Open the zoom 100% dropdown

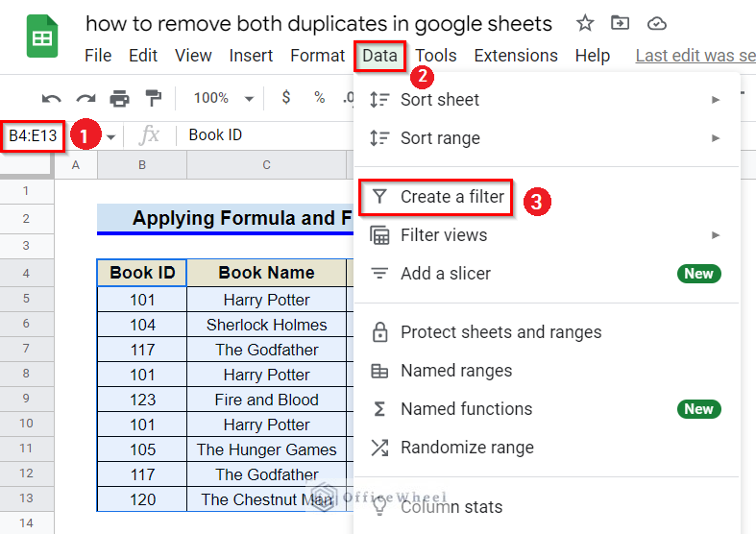tap(223, 98)
